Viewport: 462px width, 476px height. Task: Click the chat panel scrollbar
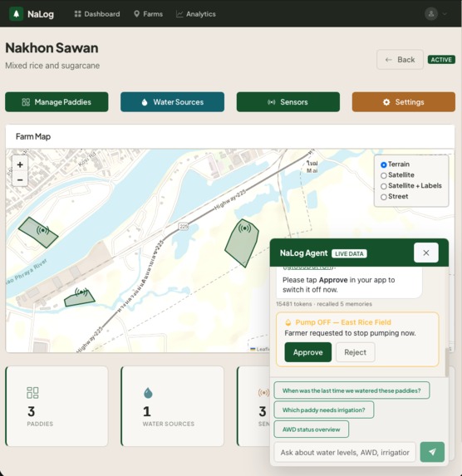point(447,362)
